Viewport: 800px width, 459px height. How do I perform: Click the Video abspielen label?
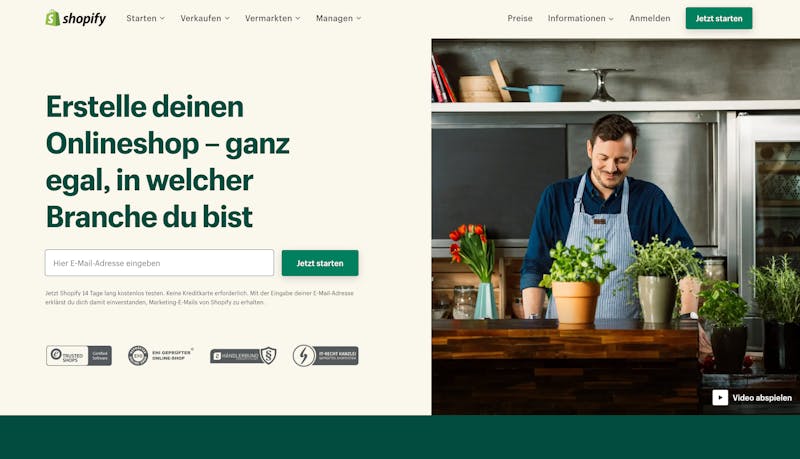[762, 398]
